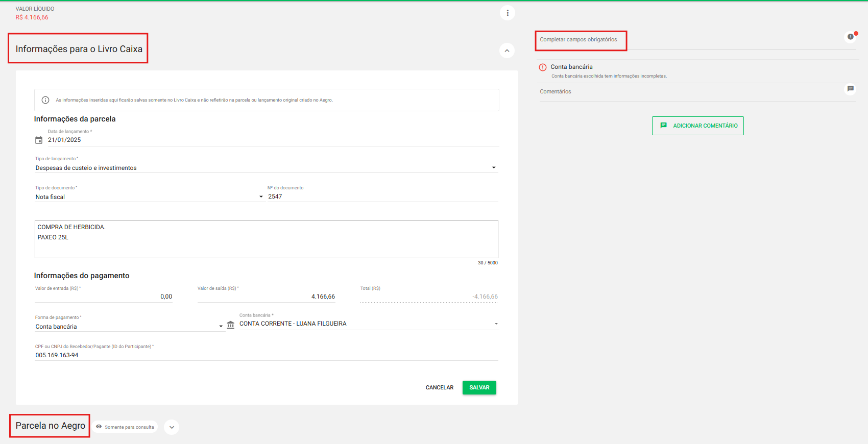This screenshot has width=868, height=444.
Task: Click the Conta bancária warning icon
Action: (543, 67)
